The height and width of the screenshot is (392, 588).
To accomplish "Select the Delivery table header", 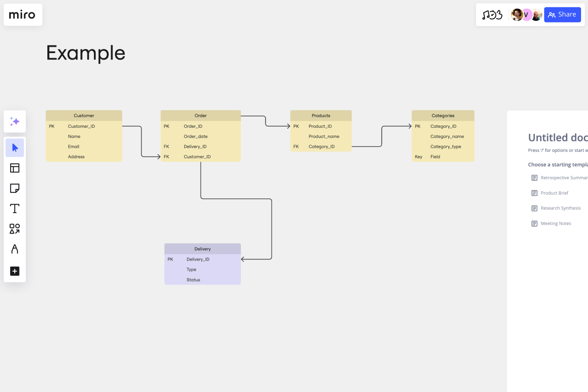I will pyautogui.click(x=203, y=249).
